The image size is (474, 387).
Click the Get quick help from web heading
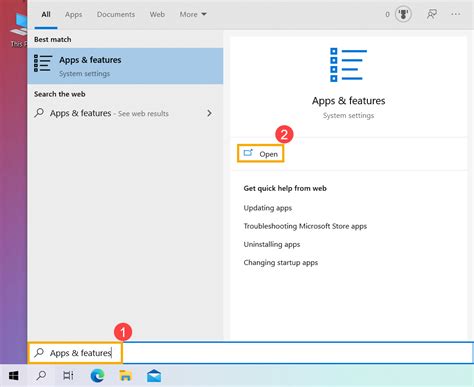(285, 188)
